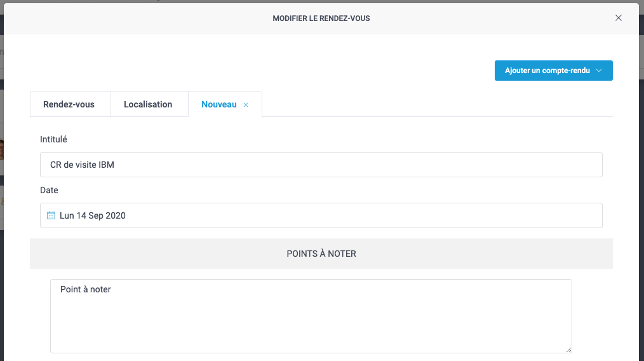The image size is (644, 361).
Task: Click the 'CR de visite IBM' text
Action: tap(82, 165)
